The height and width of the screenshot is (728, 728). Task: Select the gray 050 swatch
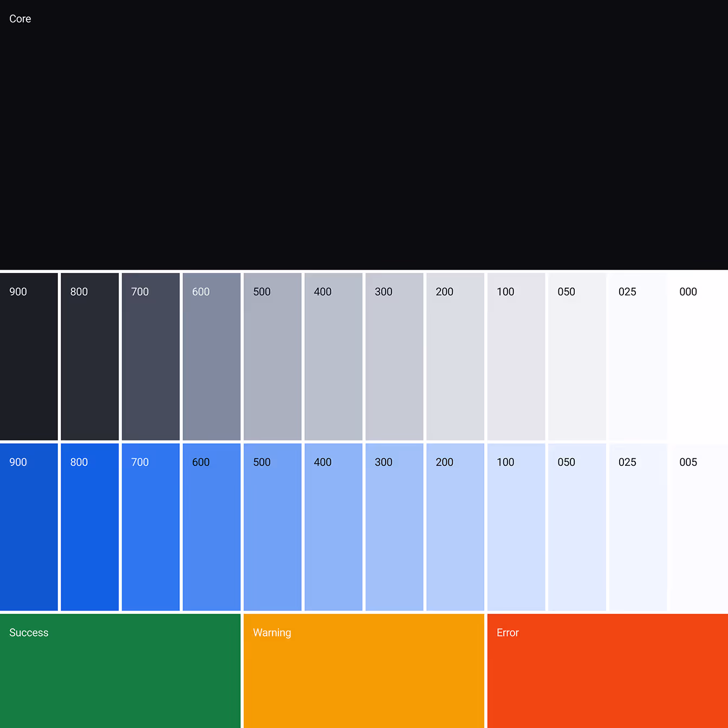(x=577, y=356)
